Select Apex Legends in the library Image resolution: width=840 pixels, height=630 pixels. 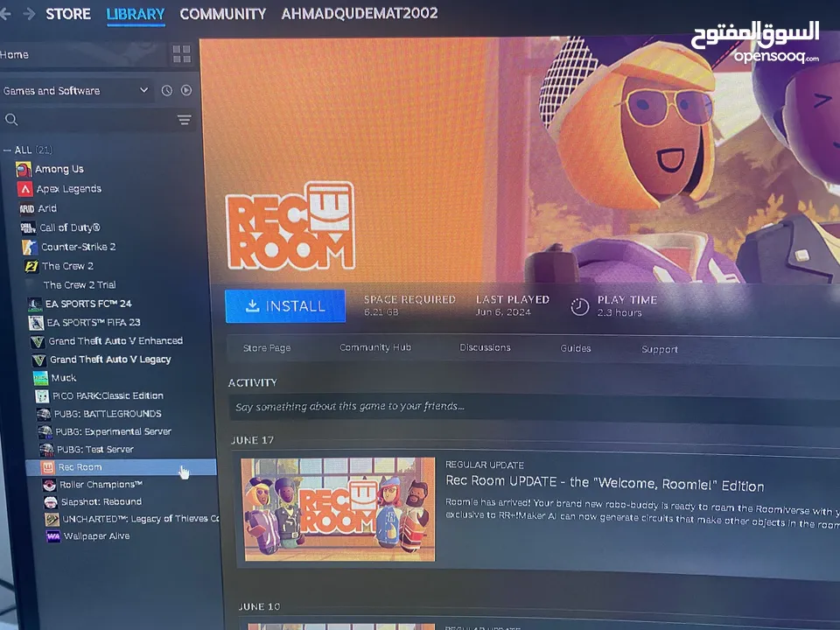tap(69, 189)
